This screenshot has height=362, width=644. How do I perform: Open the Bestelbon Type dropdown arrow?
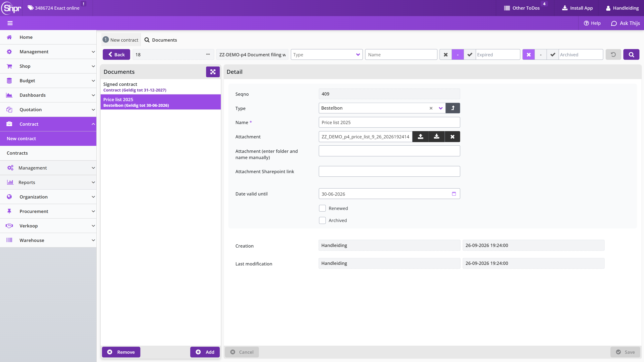click(441, 108)
